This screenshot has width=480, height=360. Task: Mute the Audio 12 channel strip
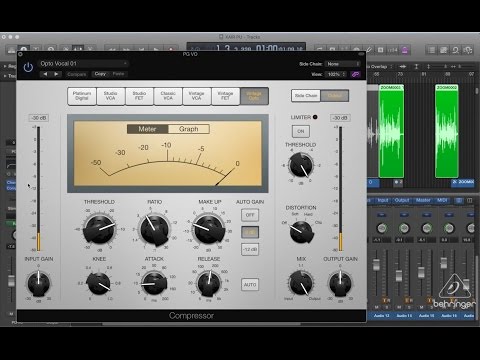click(377, 307)
